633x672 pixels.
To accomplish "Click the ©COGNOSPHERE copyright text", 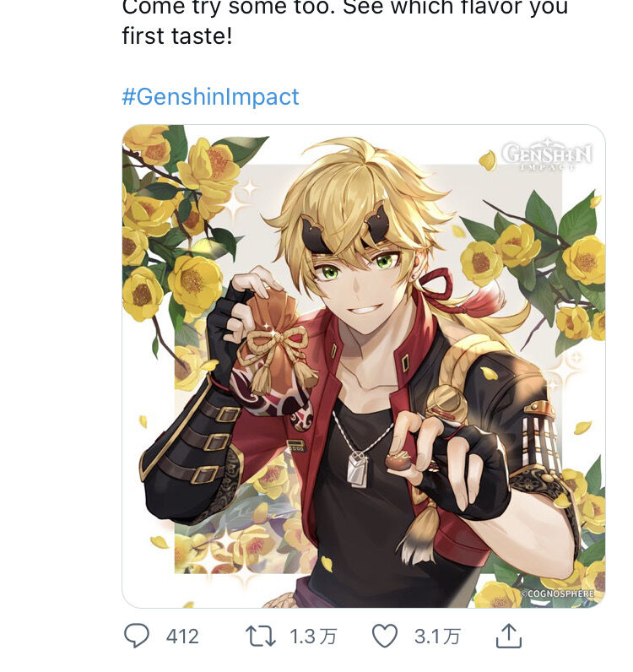I will [557, 593].
